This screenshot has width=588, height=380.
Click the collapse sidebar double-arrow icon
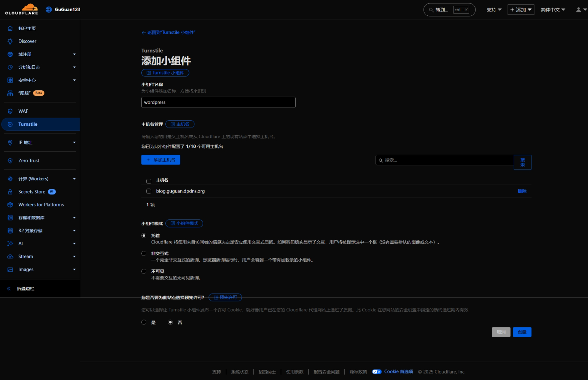9,289
